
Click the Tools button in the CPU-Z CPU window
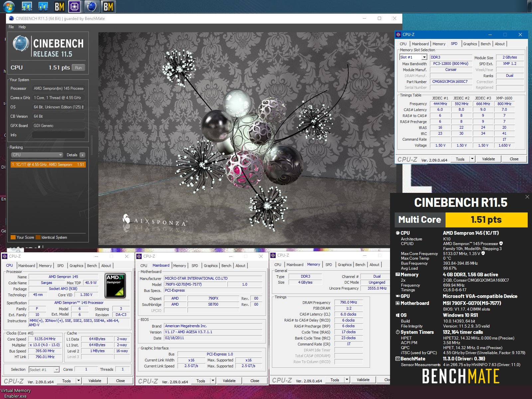pos(66,381)
